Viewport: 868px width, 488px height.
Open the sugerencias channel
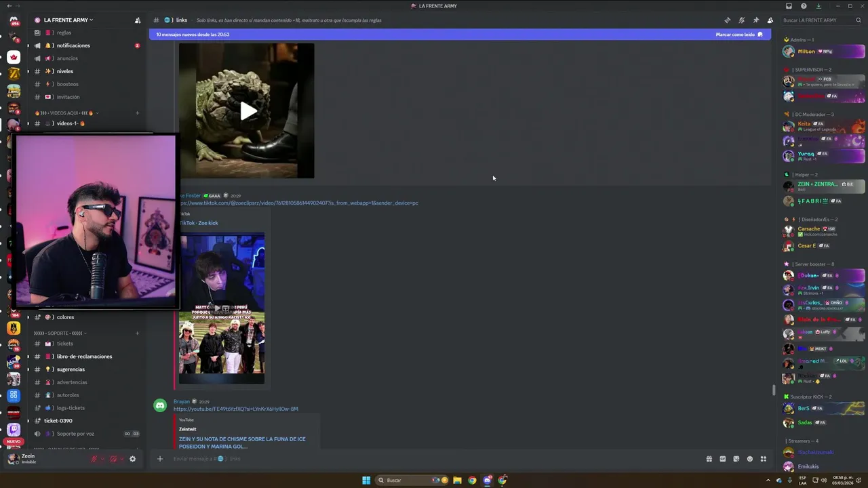pyautogui.click(x=87, y=369)
